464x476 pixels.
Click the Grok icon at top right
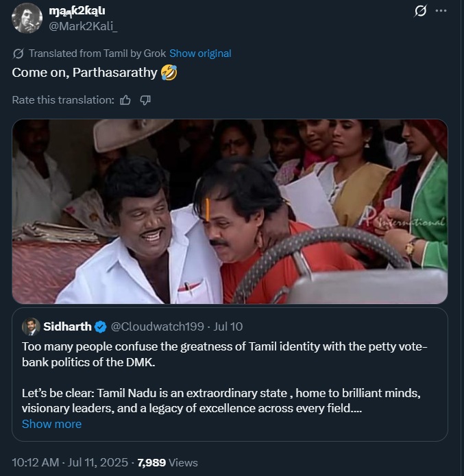(x=422, y=12)
